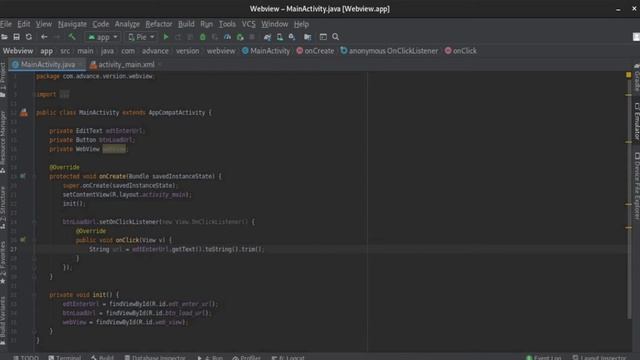The height and width of the screenshot is (360, 640).
Task: Collapse the init method fold
Action: coord(34,295)
